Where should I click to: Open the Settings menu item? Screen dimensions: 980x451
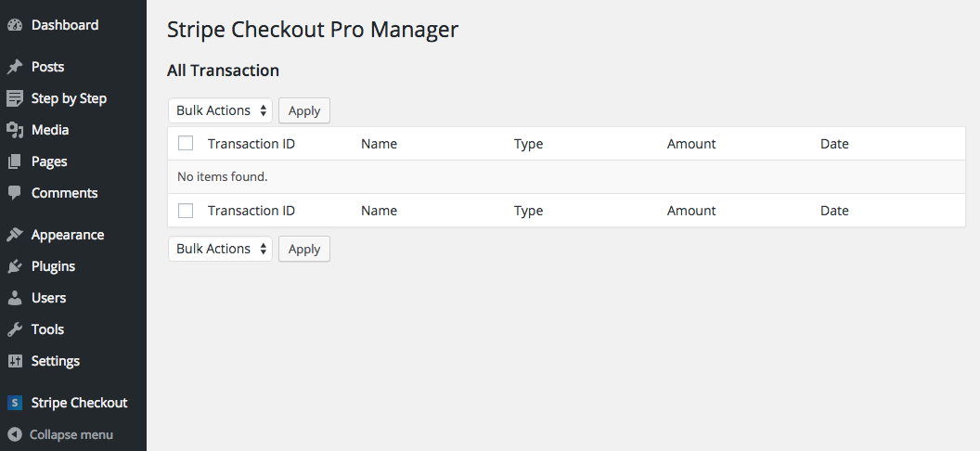click(x=56, y=361)
